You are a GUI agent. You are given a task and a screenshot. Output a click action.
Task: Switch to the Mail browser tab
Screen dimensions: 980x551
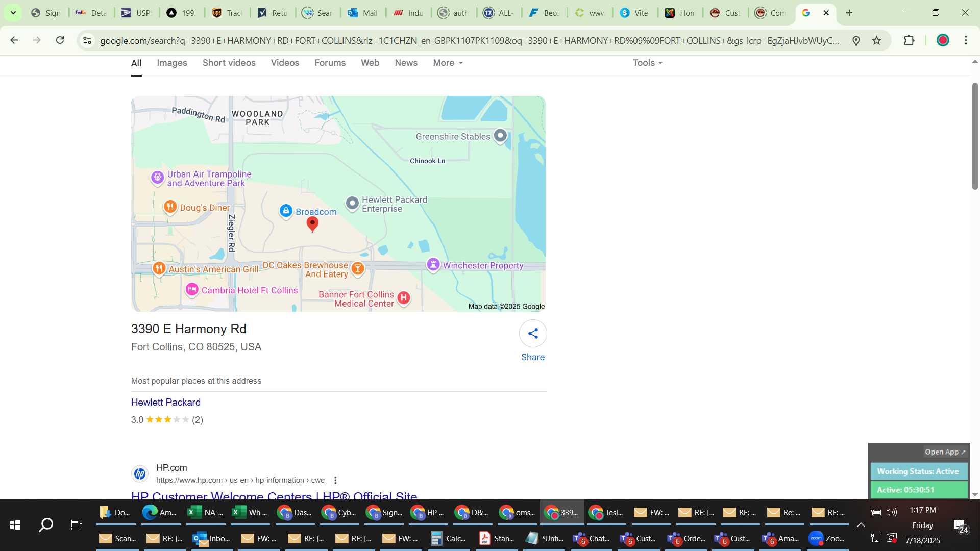[363, 13]
